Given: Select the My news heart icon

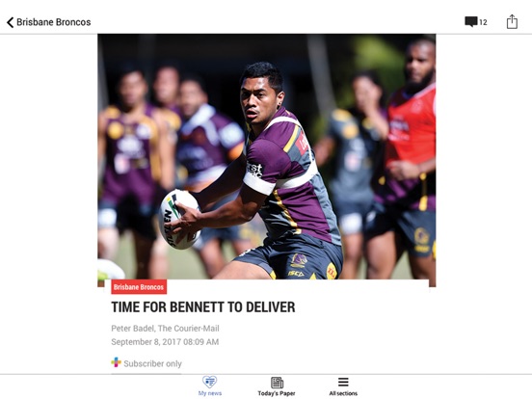Looking at the screenshot, I should coord(210,382).
